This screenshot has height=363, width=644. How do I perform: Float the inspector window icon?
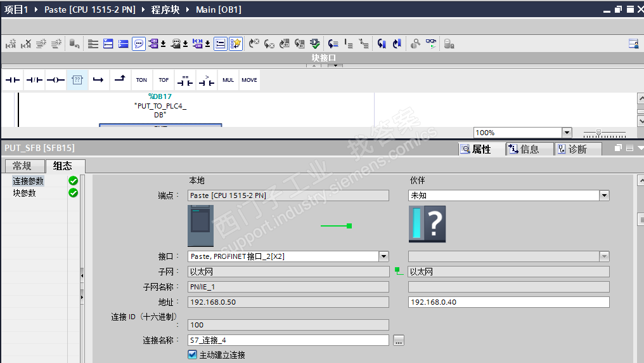click(x=618, y=148)
